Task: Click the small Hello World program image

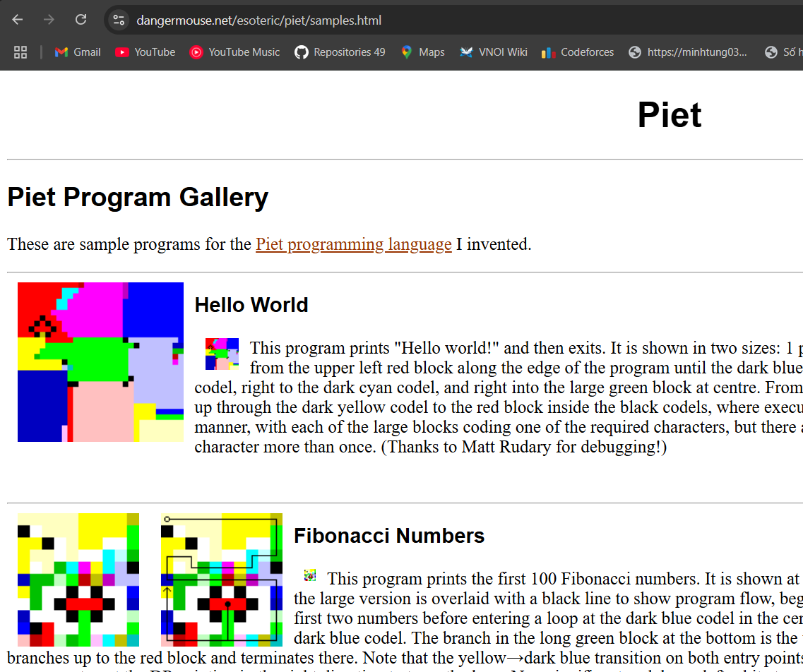Action: (x=222, y=354)
